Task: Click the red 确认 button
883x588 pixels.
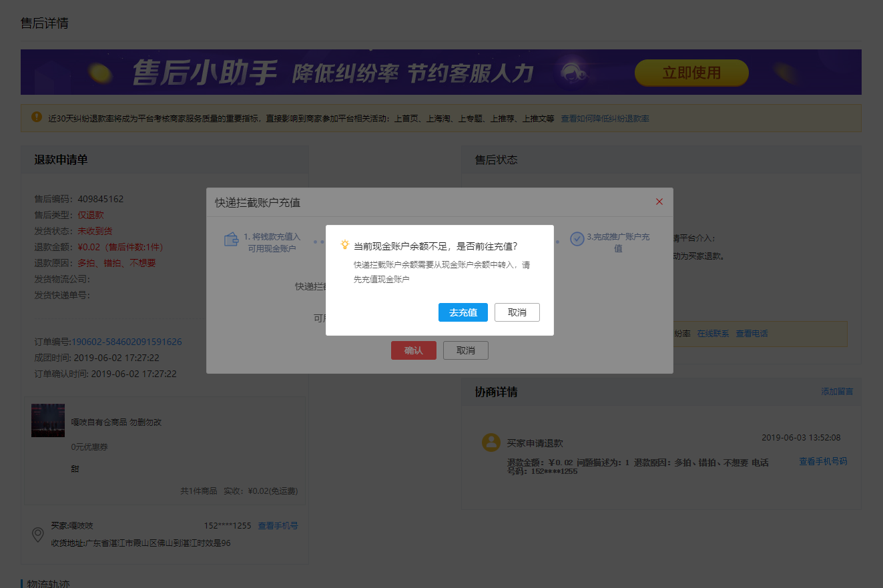Action: tap(414, 350)
